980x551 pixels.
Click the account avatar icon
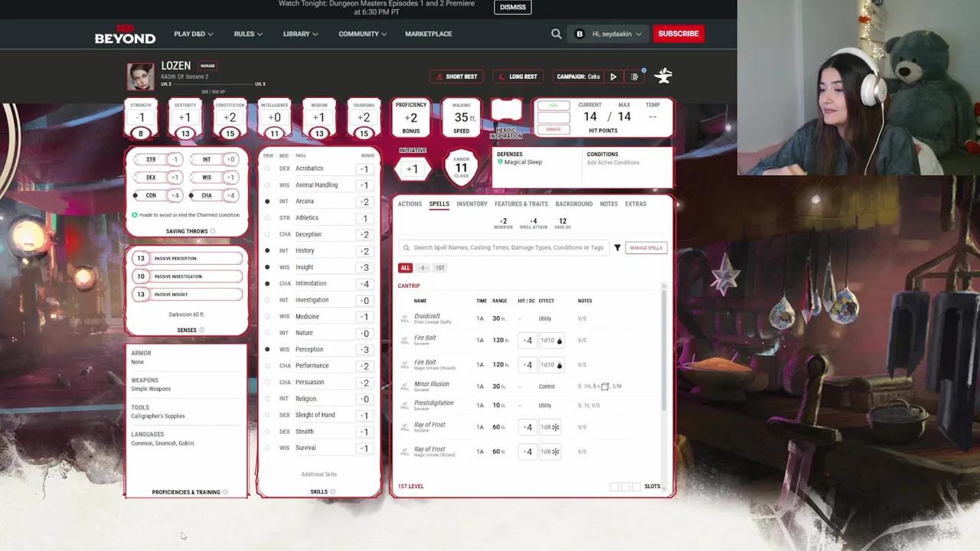(x=580, y=34)
